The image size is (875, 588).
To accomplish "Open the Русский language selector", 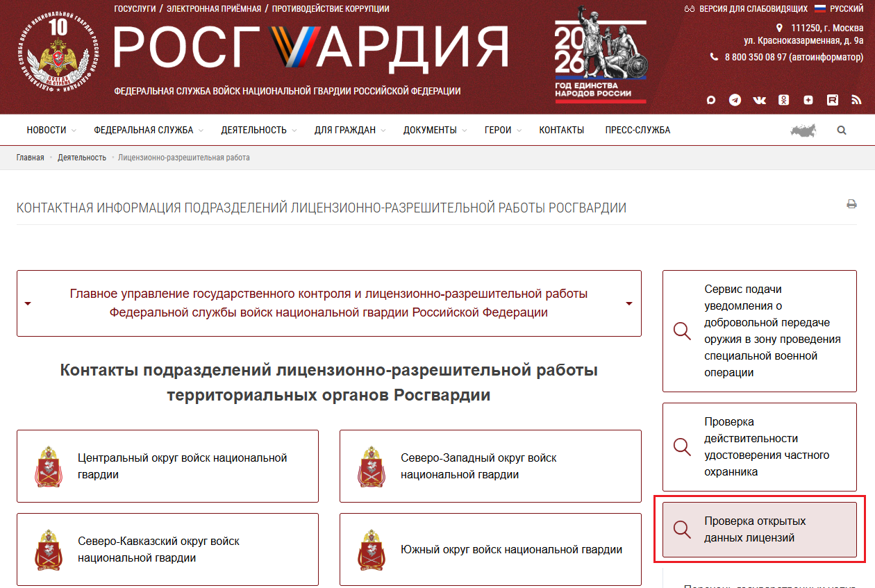I will 839,9.
